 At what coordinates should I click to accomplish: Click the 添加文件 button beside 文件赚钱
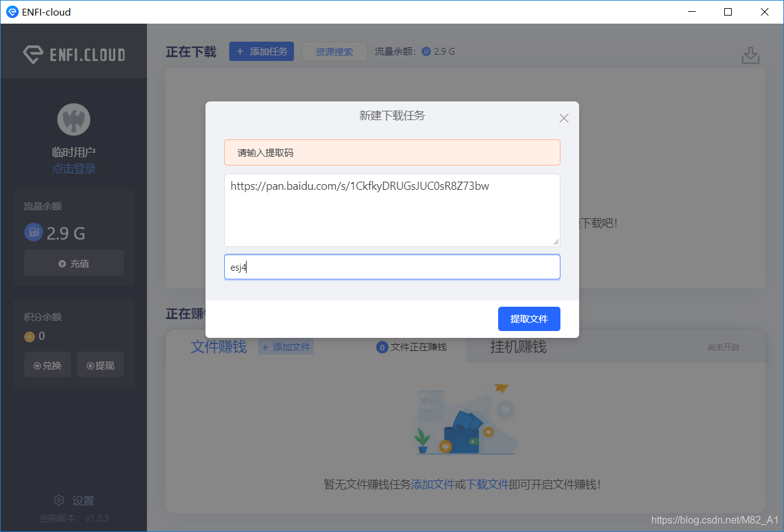pos(286,347)
